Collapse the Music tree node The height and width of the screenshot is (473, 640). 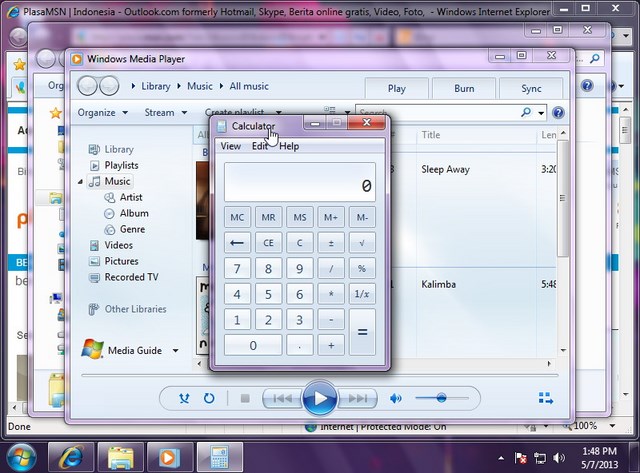pyautogui.click(x=80, y=182)
